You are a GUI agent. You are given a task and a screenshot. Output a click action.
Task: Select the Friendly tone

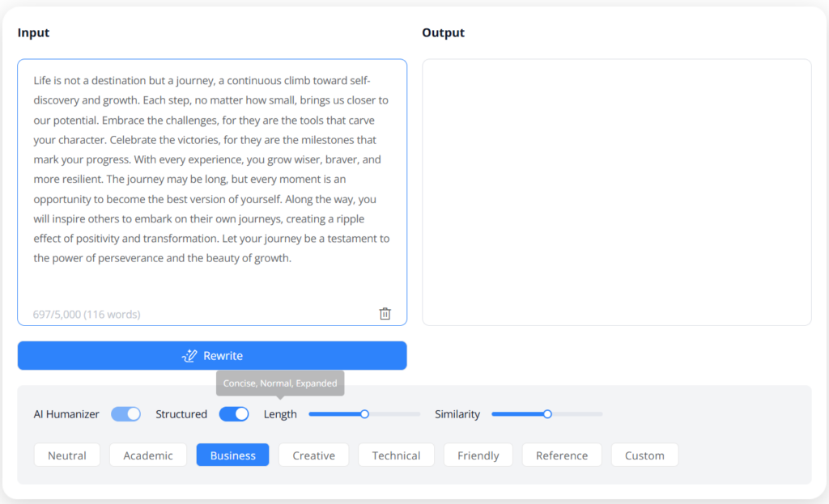(478, 455)
